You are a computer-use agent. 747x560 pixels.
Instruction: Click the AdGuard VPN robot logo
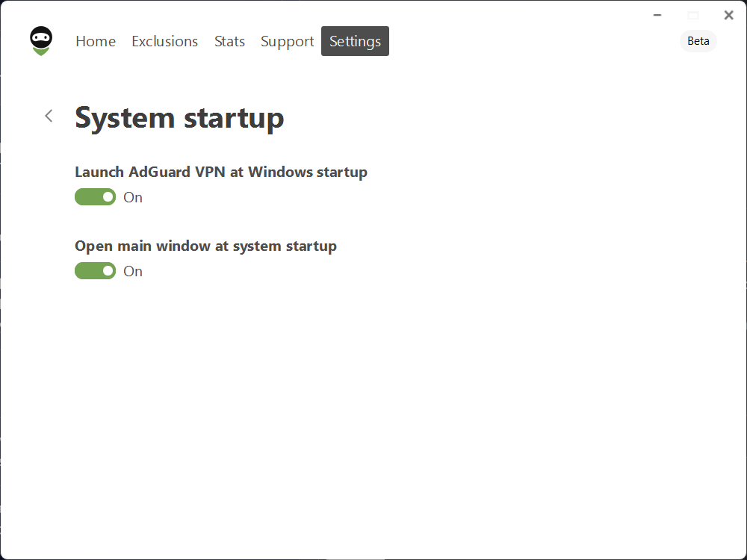(40, 40)
